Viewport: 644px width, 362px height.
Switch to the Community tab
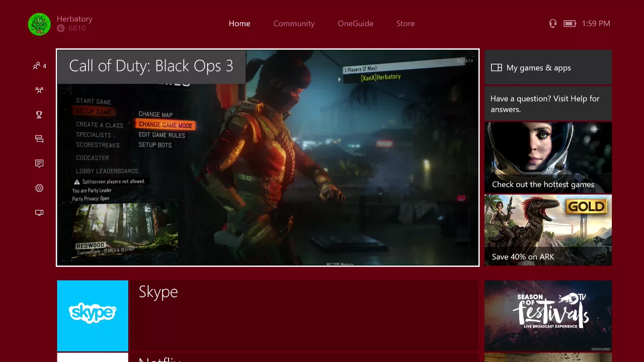click(x=294, y=24)
